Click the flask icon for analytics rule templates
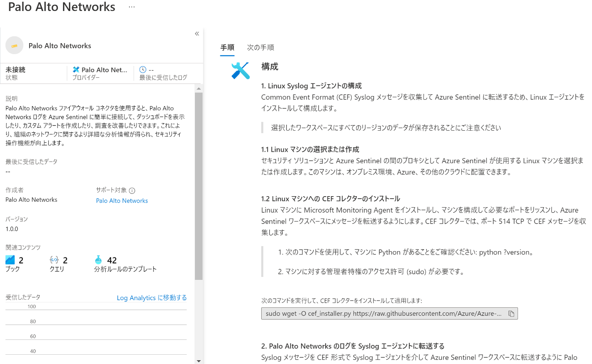The width and height of the screenshot is (592, 364). click(99, 260)
